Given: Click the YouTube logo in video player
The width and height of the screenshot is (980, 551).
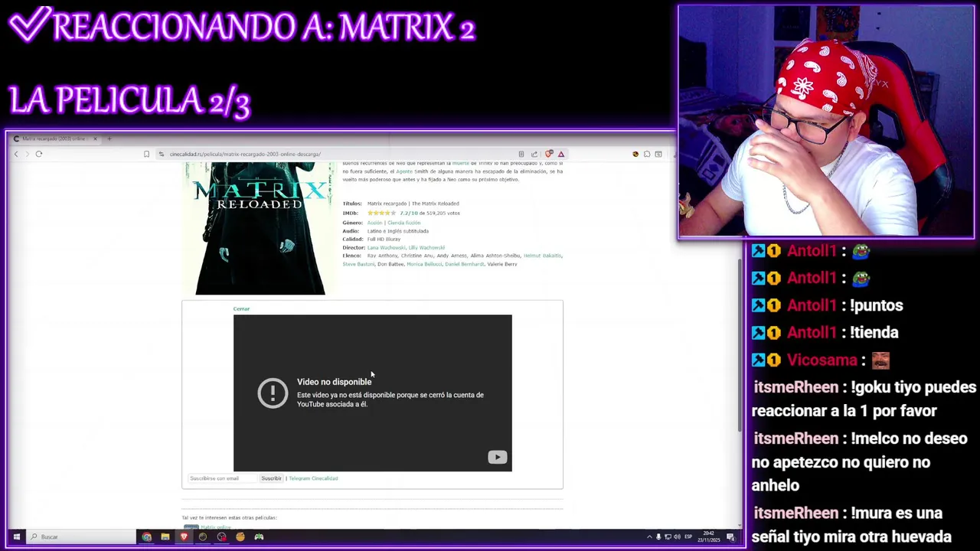Looking at the screenshot, I should point(497,457).
